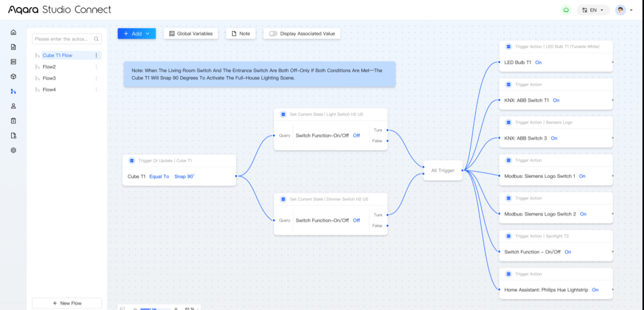Open the user profile icon in sidebar
Screen dimensions: 644x310
tap(13, 106)
